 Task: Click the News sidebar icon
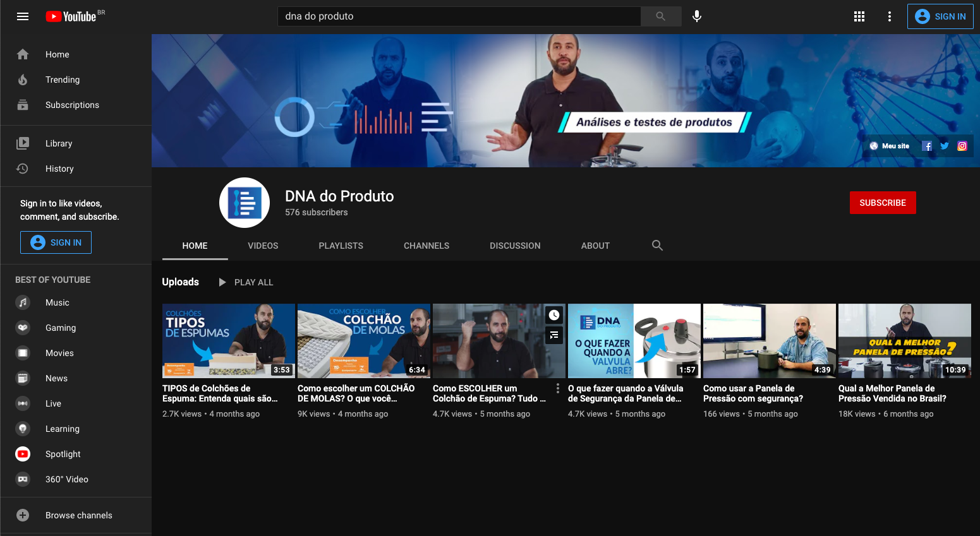pos(23,378)
